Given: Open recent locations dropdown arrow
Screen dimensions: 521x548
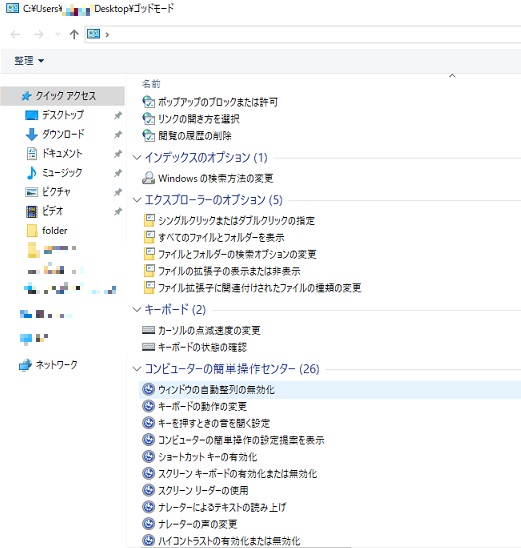Looking at the screenshot, I should [x=58, y=34].
